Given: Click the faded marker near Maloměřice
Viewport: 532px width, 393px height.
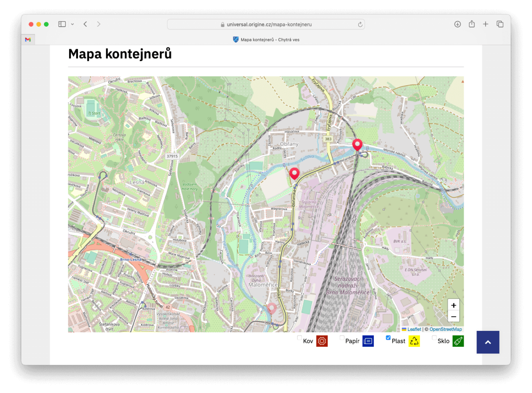Looking at the screenshot, I should pos(272,309).
